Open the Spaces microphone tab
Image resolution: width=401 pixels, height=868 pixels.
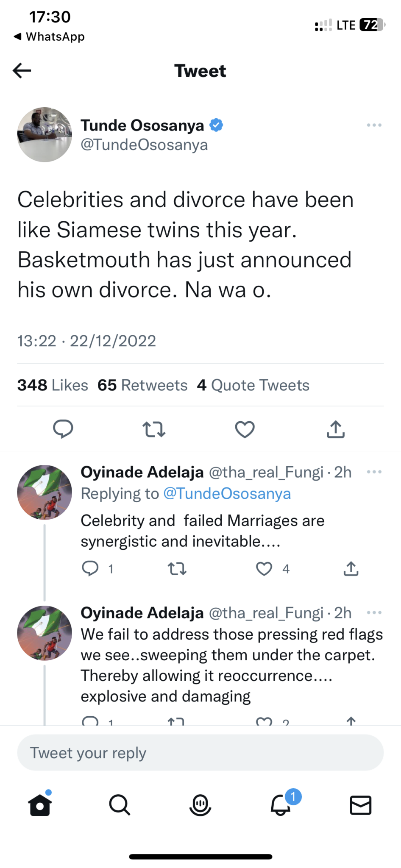click(200, 805)
